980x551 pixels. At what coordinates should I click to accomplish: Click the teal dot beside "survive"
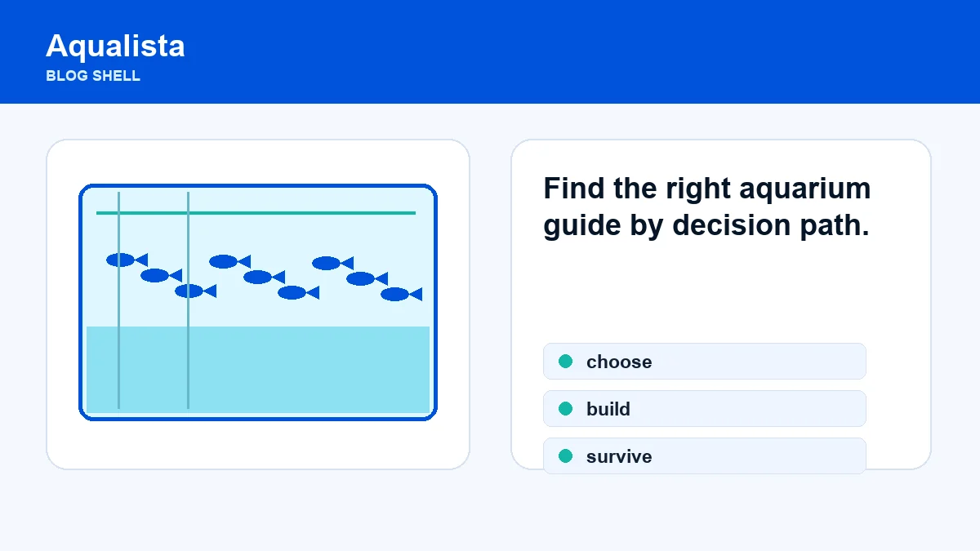tap(565, 455)
